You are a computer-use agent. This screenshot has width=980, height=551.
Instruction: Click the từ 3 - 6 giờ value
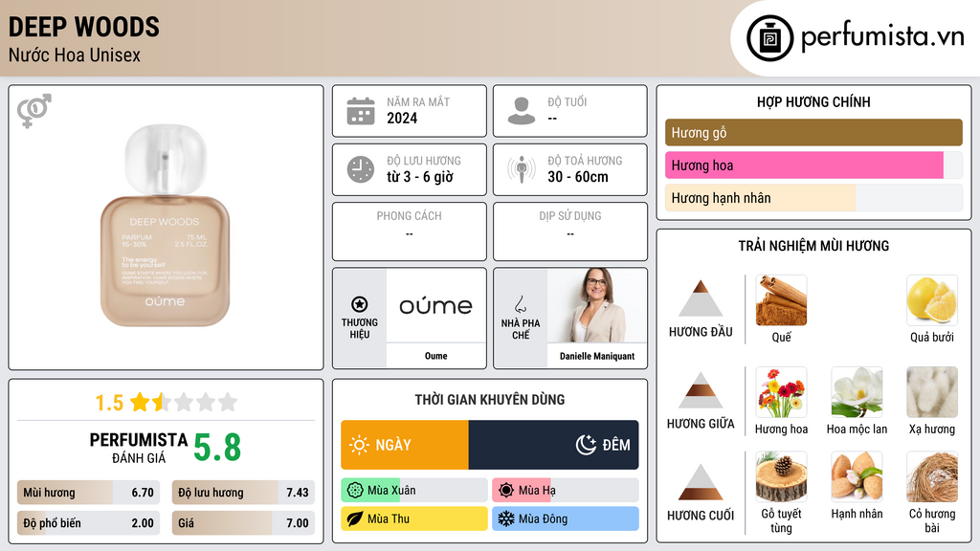(x=419, y=177)
